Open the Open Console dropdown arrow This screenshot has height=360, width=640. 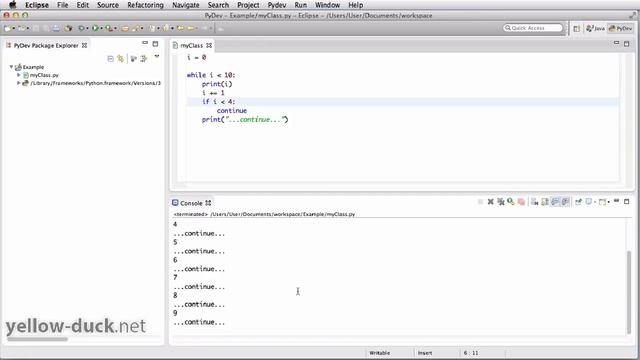pyautogui.click(x=609, y=202)
